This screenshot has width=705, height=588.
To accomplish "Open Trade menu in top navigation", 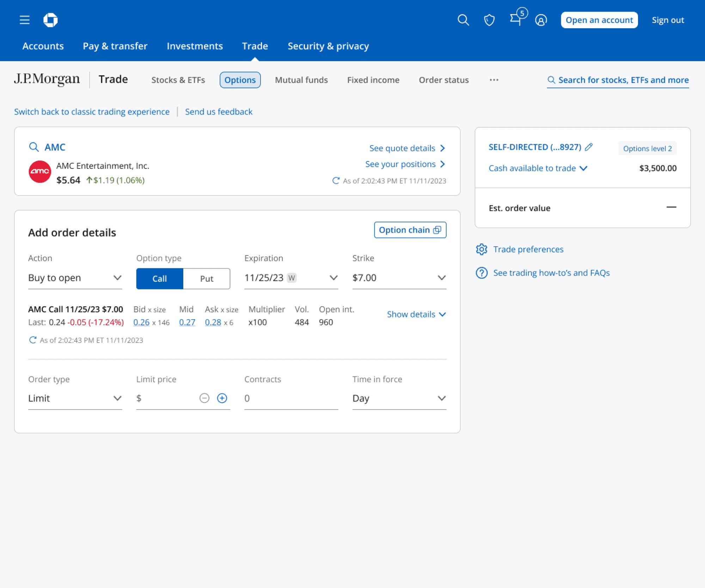I will pyautogui.click(x=255, y=46).
